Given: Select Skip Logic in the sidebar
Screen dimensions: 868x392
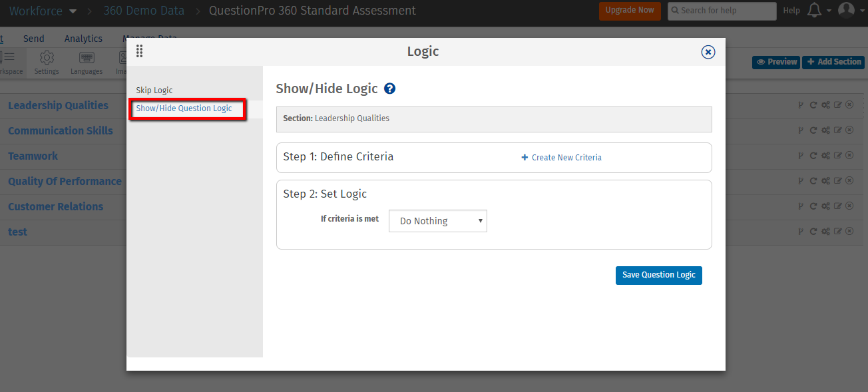Looking at the screenshot, I should (154, 90).
